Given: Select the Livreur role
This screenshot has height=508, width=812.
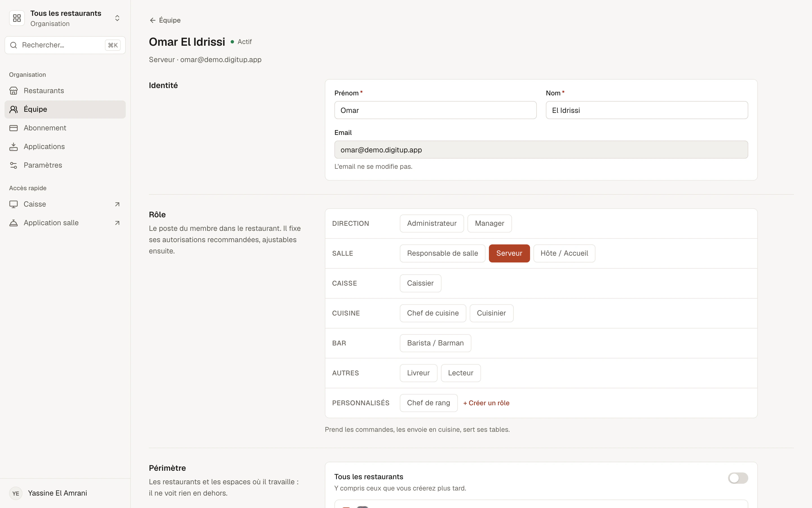Looking at the screenshot, I should tap(418, 373).
